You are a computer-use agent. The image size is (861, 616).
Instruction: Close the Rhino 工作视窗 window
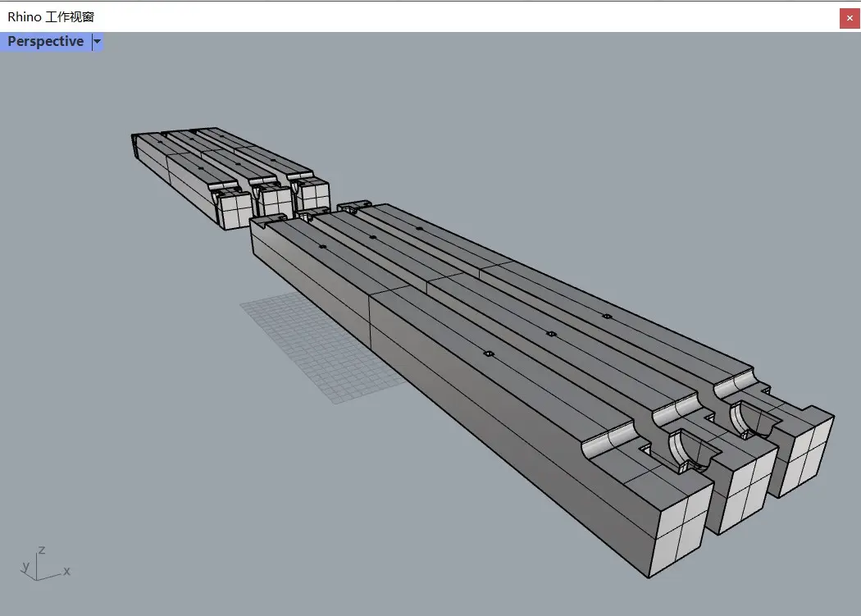(x=850, y=17)
